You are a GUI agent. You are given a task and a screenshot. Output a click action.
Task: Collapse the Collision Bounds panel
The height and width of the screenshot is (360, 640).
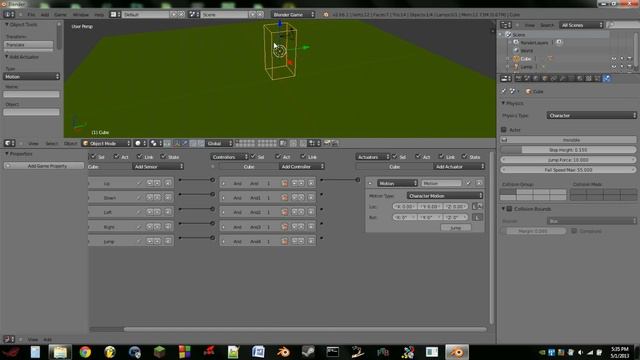tap(503, 209)
